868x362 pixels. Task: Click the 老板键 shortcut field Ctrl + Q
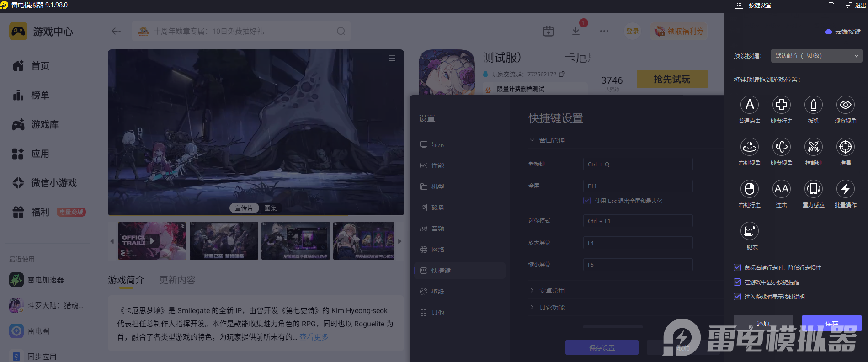pos(638,164)
